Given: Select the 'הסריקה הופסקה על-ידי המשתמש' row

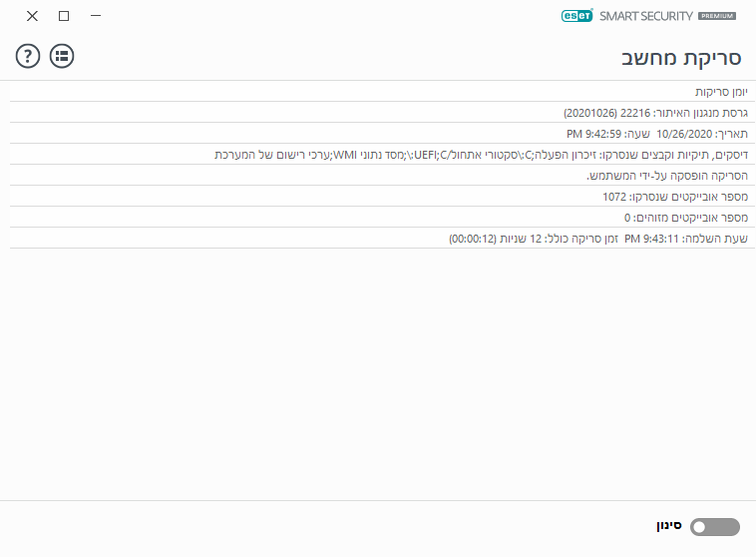Looking at the screenshot, I should [x=382, y=176].
